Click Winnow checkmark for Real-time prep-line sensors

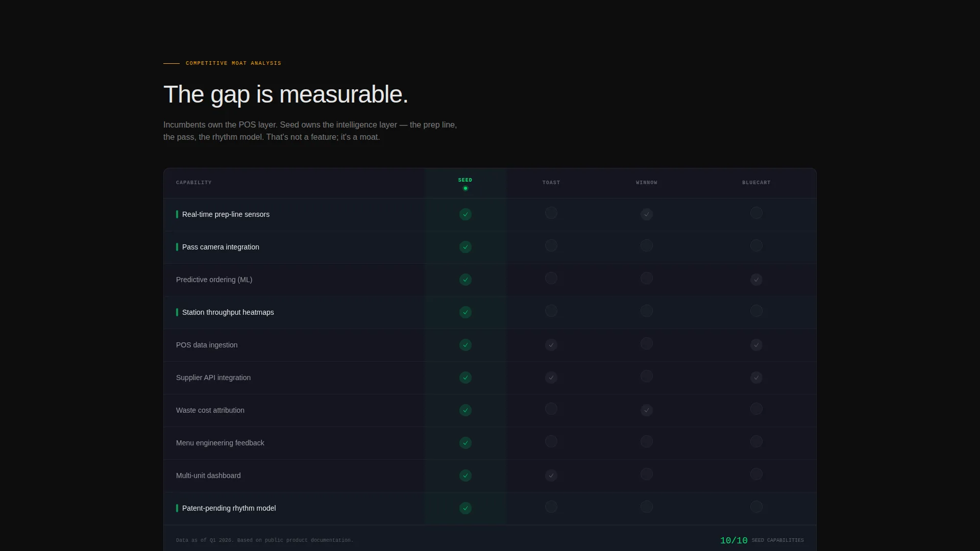(x=646, y=214)
